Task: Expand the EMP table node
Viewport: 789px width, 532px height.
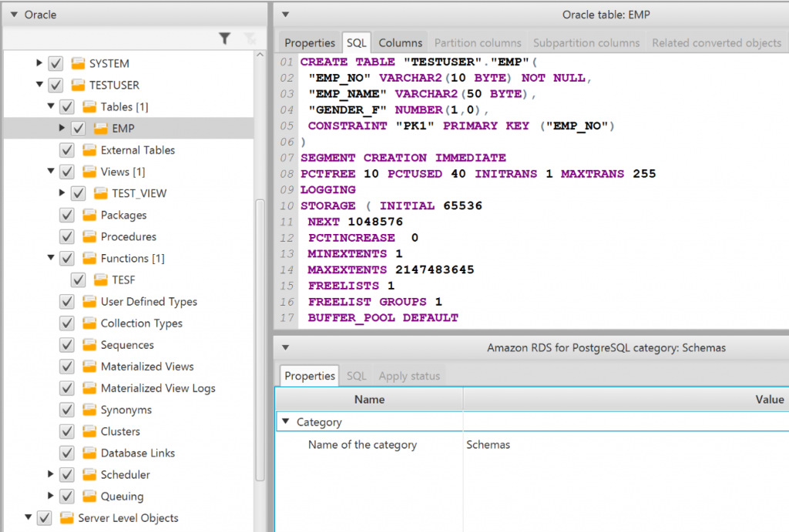Action: point(62,128)
